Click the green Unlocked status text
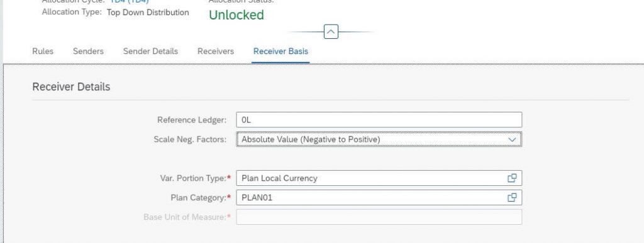 pos(236,15)
